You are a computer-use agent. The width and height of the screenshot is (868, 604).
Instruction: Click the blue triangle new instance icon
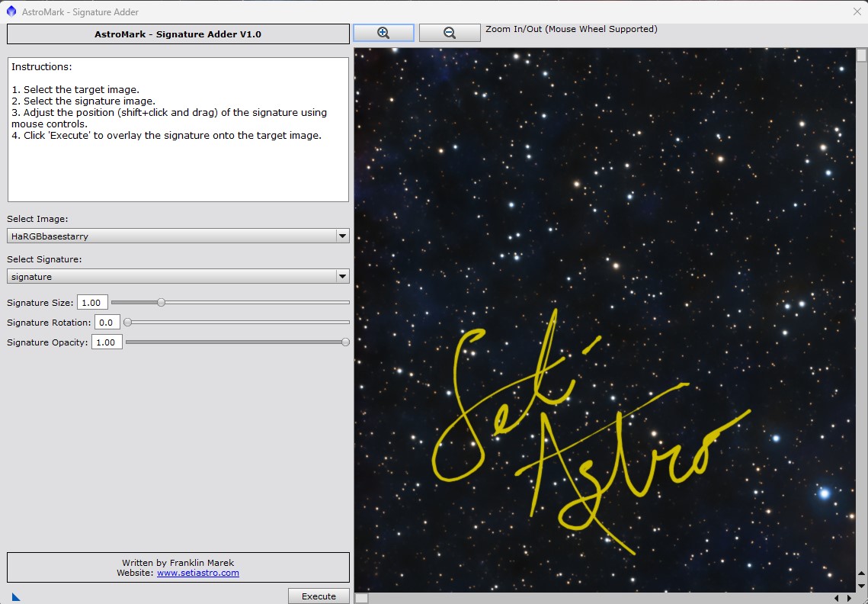[x=15, y=597]
